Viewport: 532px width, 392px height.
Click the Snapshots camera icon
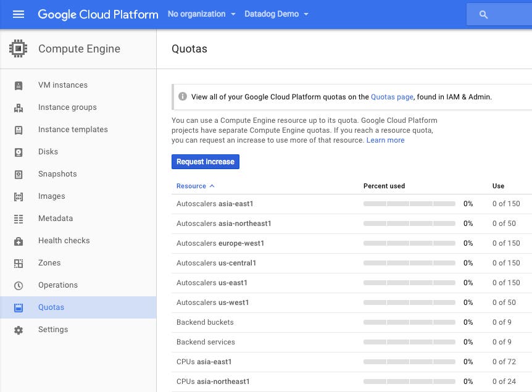19,174
